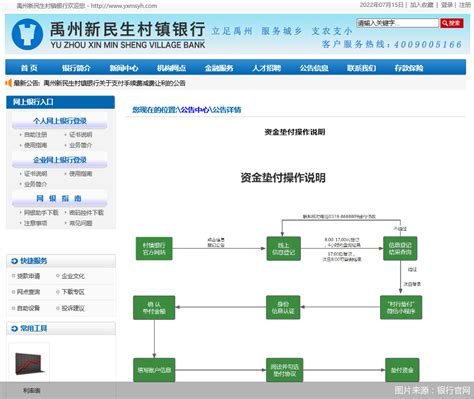
Task: Open 网点查询 in quick services
Action: click(x=28, y=292)
